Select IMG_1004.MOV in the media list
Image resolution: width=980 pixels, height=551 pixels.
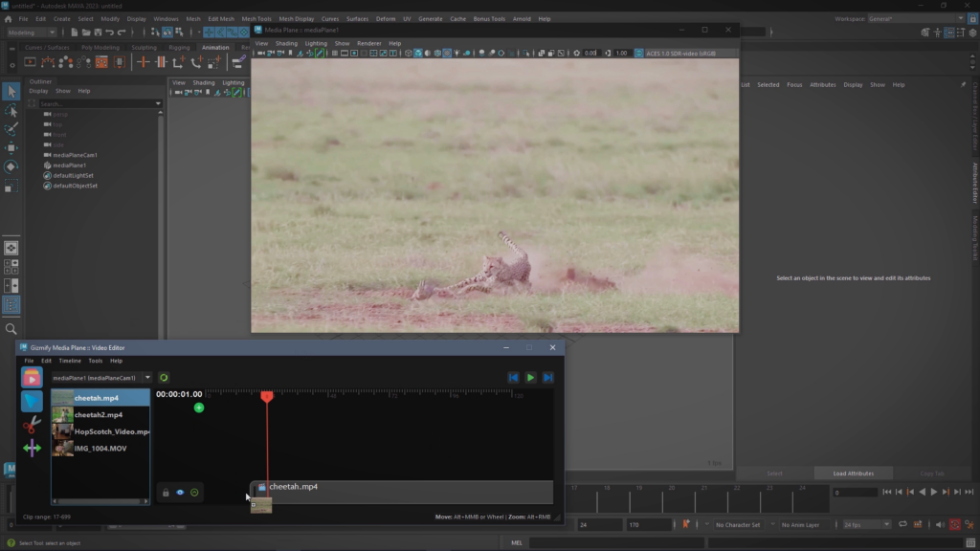[100, 449]
